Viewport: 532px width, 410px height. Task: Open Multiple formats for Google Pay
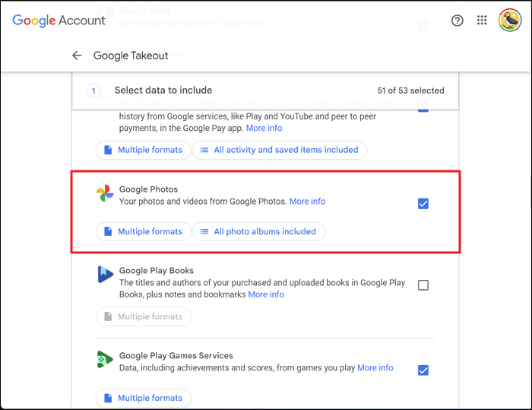point(143,150)
